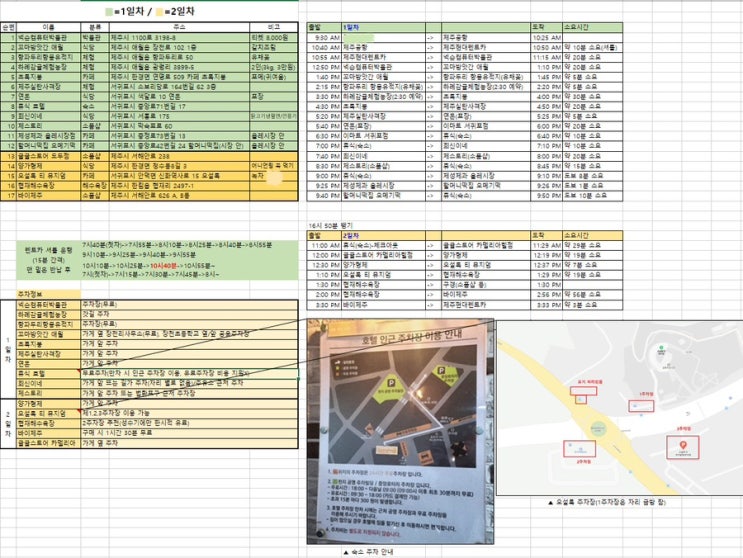This screenshot has width=743, height=558.
Task: Click the '해수욕장' category cell in row 16
Action: coord(95,186)
